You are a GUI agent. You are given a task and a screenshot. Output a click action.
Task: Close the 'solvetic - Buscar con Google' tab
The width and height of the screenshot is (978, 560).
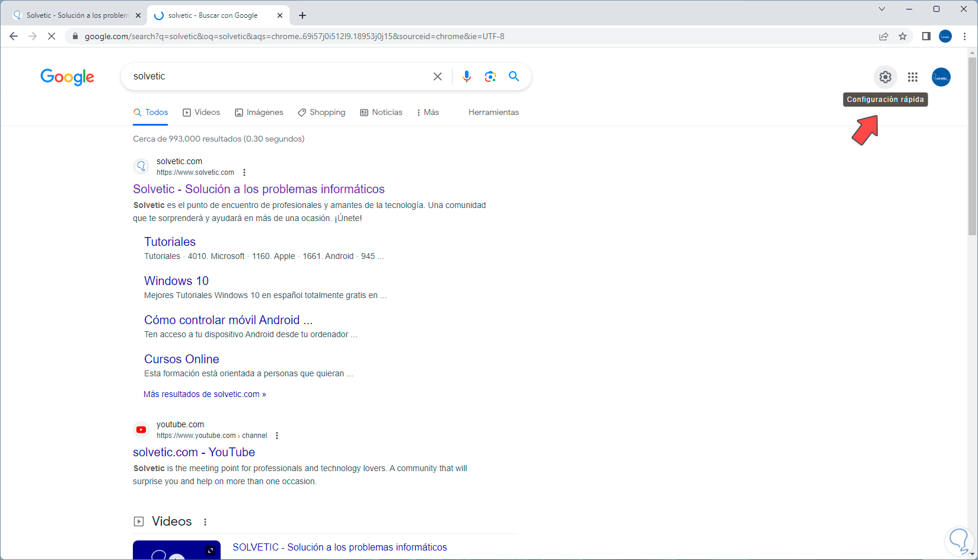pyautogui.click(x=280, y=15)
